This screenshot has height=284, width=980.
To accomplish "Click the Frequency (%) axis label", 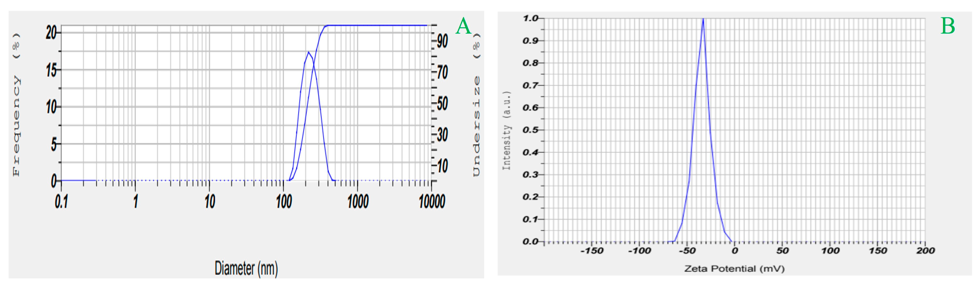I will point(16,105).
